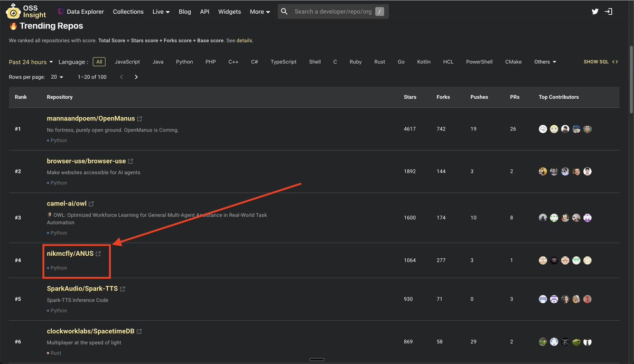Click the sign-in icon at top right
The height and width of the screenshot is (364, 634).
609,11
